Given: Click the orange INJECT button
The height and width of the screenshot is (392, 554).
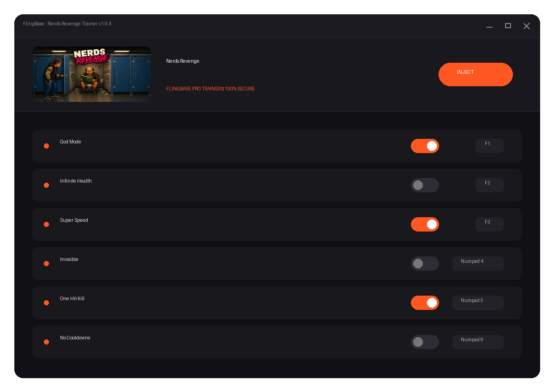Looking at the screenshot, I should tap(476, 74).
